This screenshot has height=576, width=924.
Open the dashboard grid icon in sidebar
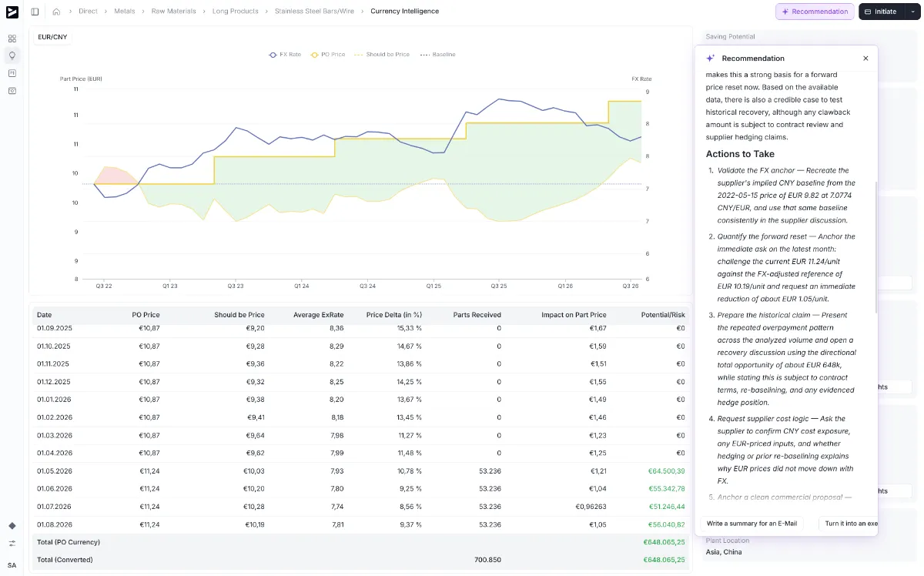coord(12,39)
